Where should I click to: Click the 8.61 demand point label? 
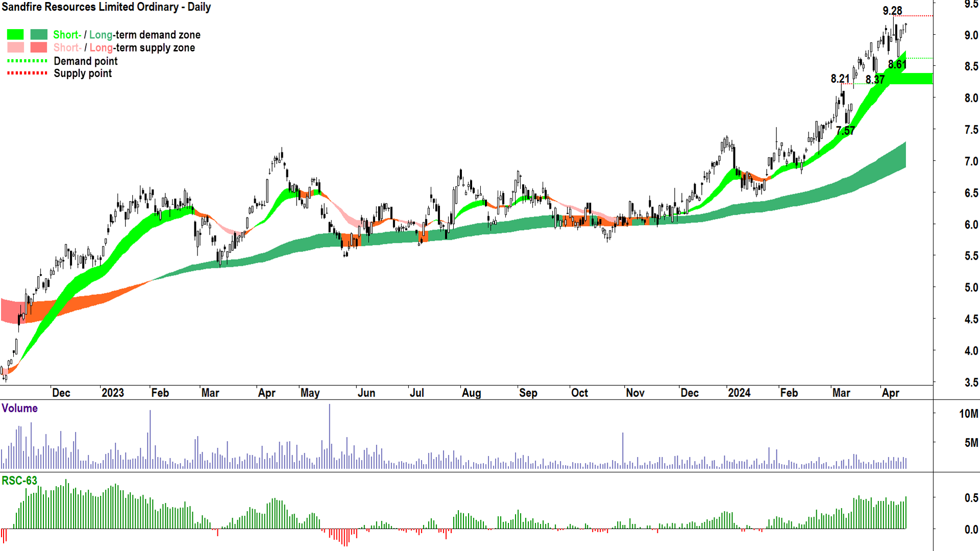click(897, 64)
